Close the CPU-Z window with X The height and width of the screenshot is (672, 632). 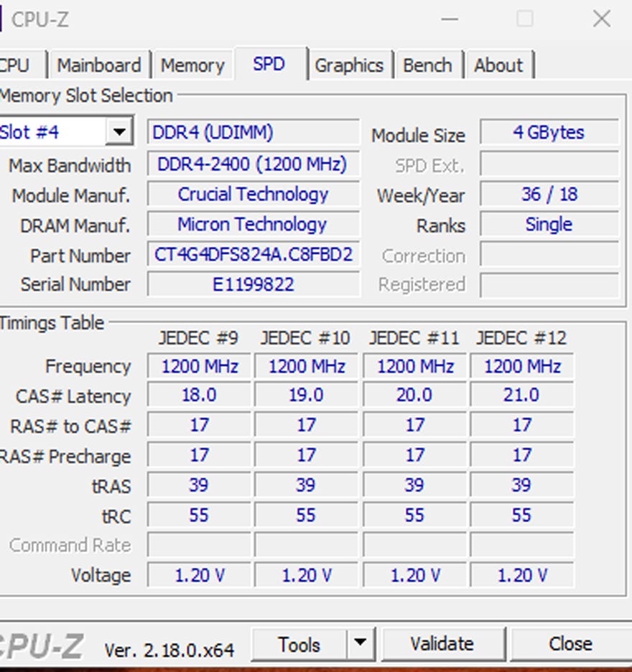coord(602,19)
